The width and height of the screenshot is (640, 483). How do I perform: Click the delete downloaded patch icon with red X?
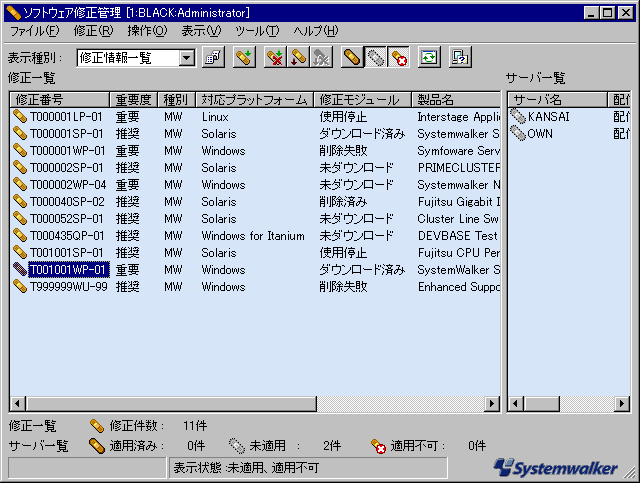tap(275, 57)
